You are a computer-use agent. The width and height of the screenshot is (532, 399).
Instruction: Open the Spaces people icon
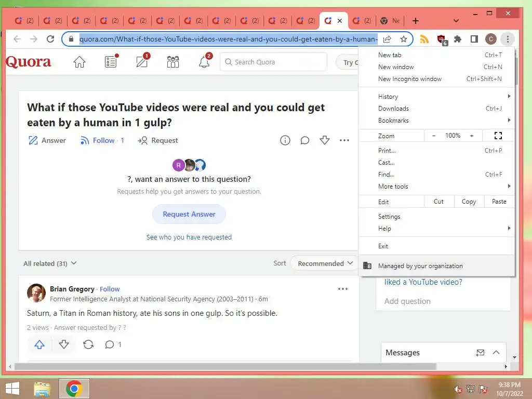(x=173, y=62)
